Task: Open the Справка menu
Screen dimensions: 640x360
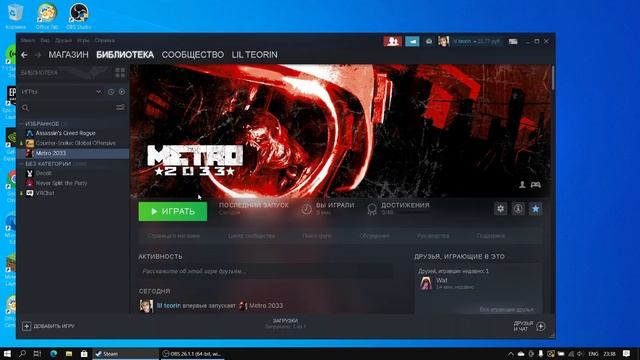Action: (x=104, y=41)
